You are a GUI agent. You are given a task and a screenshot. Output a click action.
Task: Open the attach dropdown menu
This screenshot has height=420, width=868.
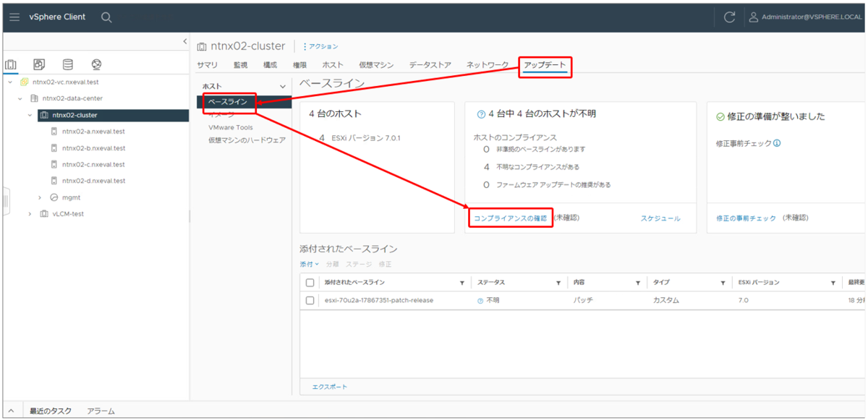310,264
